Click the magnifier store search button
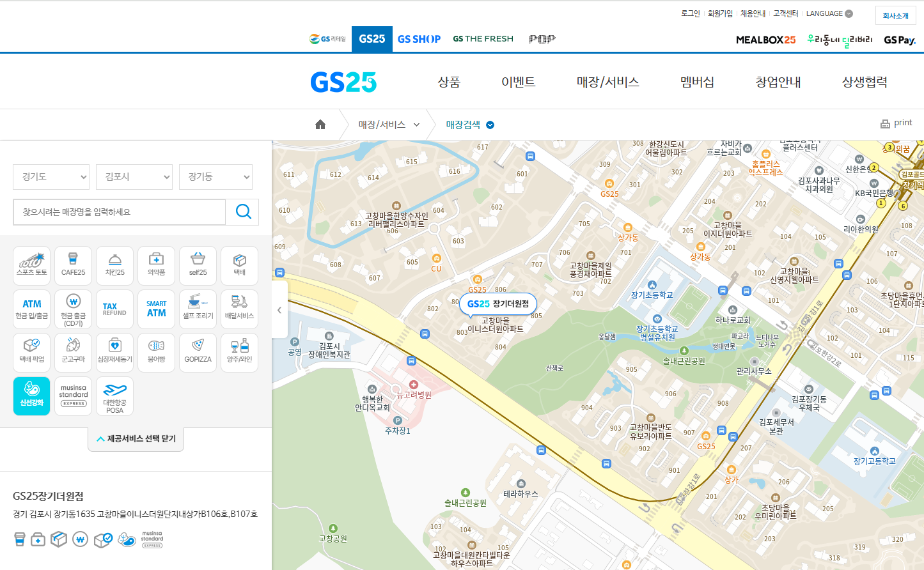This screenshot has width=924, height=570. point(243,212)
